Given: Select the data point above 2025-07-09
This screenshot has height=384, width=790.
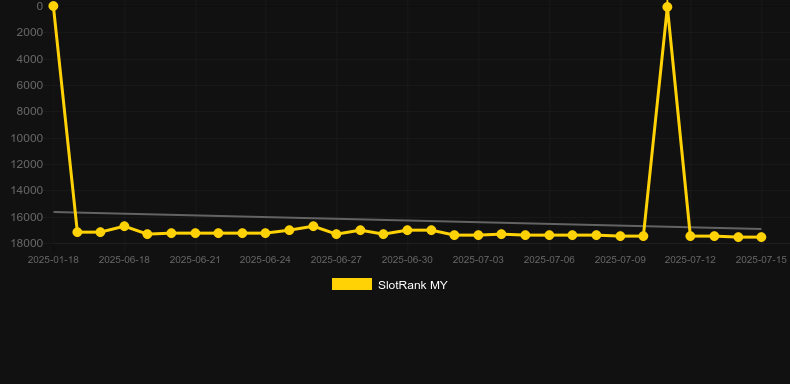Looking at the screenshot, I should coord(620,236).
